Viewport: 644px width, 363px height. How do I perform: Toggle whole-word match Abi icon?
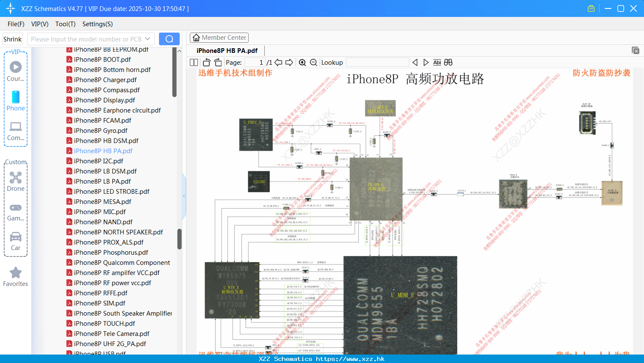coord(437,62)
